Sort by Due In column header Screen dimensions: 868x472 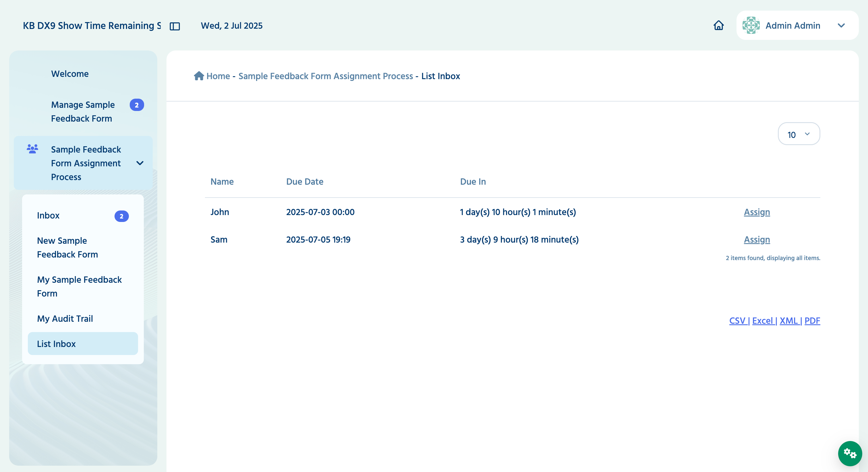click(473, 182)
